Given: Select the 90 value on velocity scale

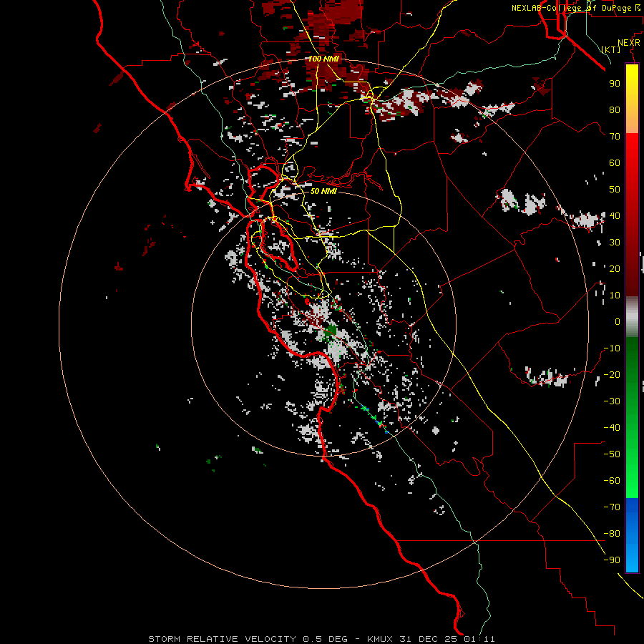Looking at the screenshot, I should (x=615, y=84).
